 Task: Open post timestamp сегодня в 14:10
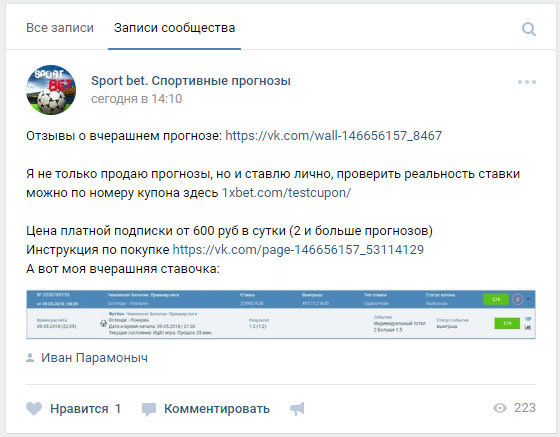136,99
